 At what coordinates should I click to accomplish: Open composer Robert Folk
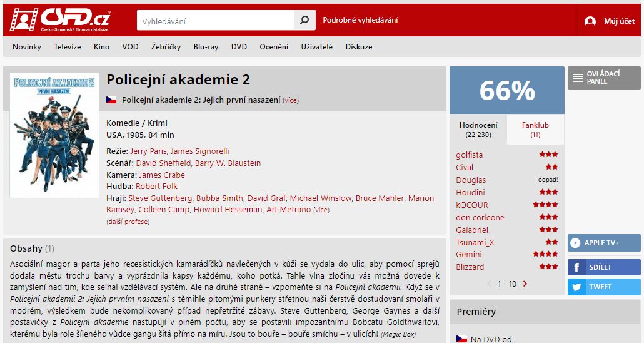(156, 187)
